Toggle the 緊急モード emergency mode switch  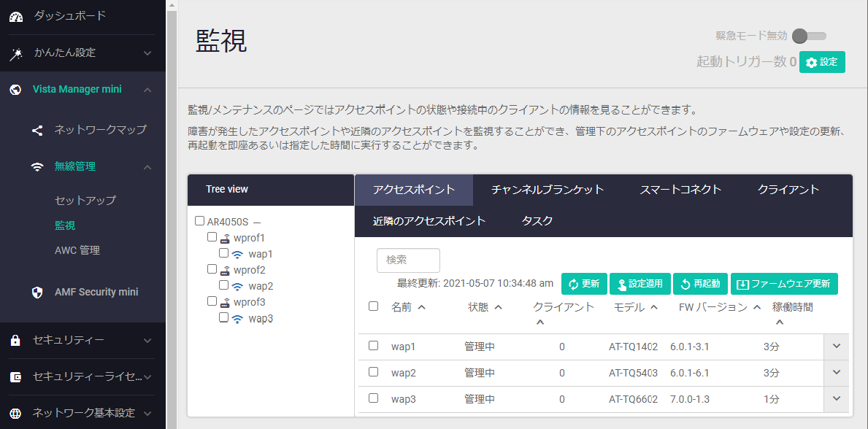click(808, 36)
